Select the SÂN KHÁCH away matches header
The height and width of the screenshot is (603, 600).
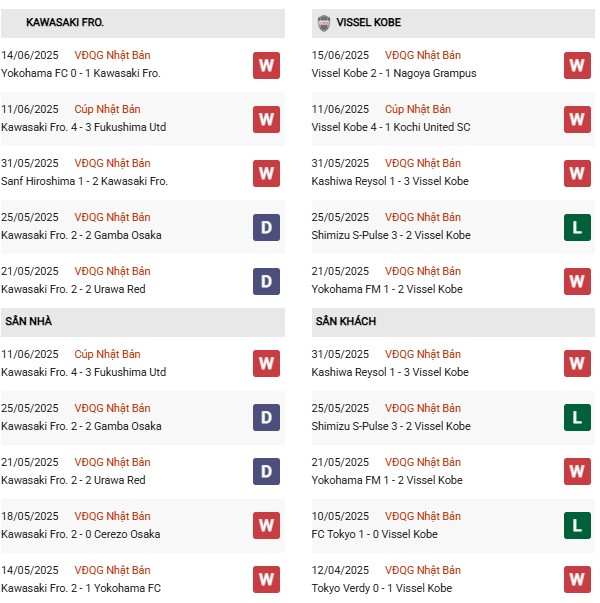point(453,322)
